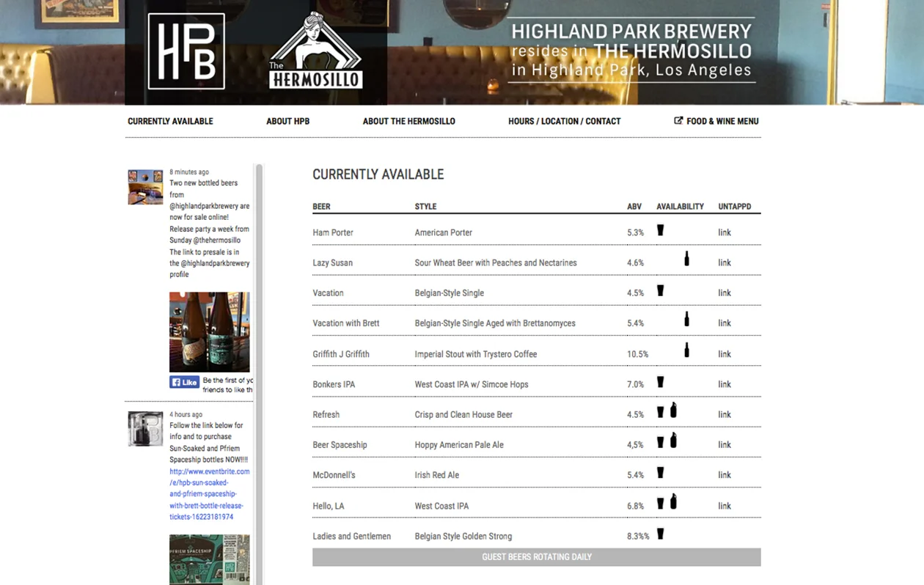The image size is (924, 585).
Task: Click the bottle icon next to Refresh
Action: pos(672,411)
